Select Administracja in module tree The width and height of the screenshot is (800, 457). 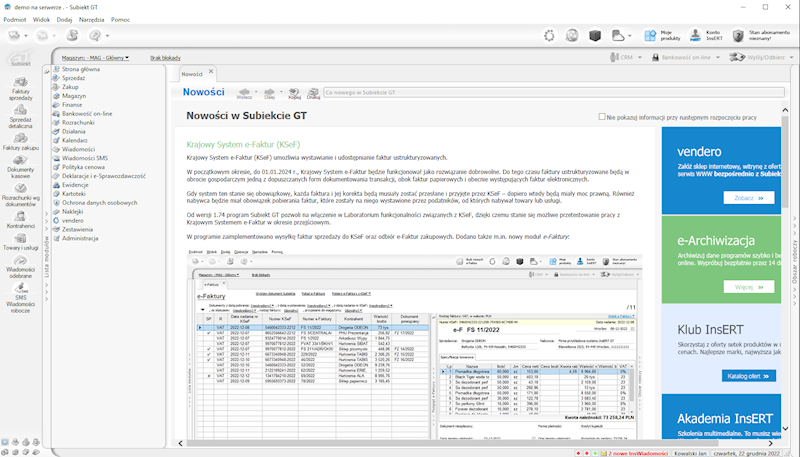pos(80,238)
